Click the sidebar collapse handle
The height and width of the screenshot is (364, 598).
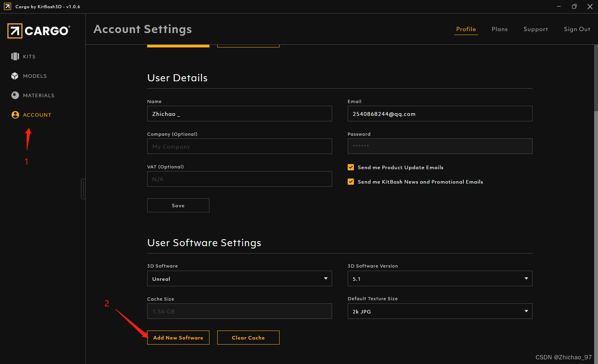point(83,189)
